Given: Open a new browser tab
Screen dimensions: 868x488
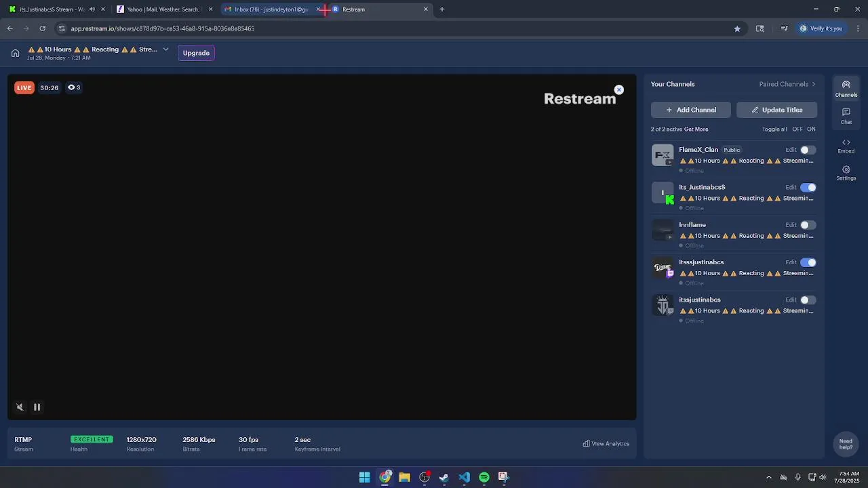Looking at the screenshot, I should click(x=442, y=9).
